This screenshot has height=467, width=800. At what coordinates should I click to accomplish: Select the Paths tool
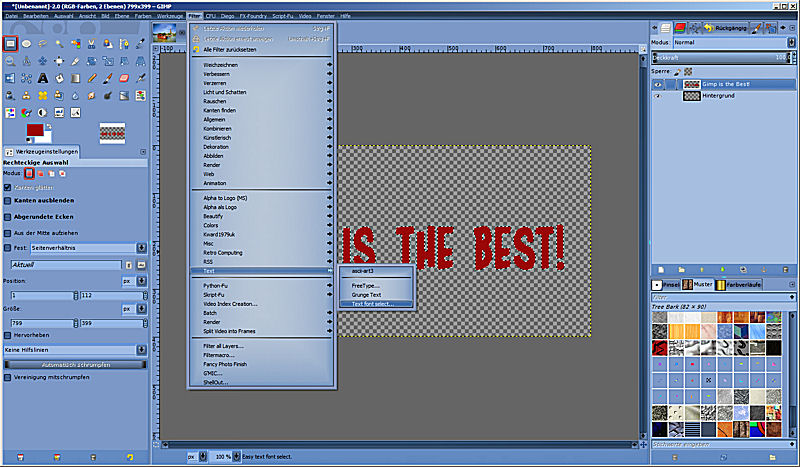[124, 44]
